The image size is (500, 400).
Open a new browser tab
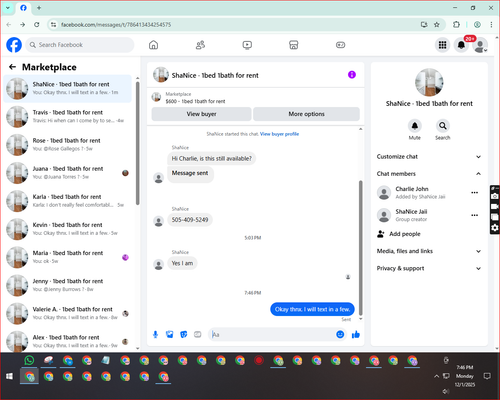click(x=39, y=8)
